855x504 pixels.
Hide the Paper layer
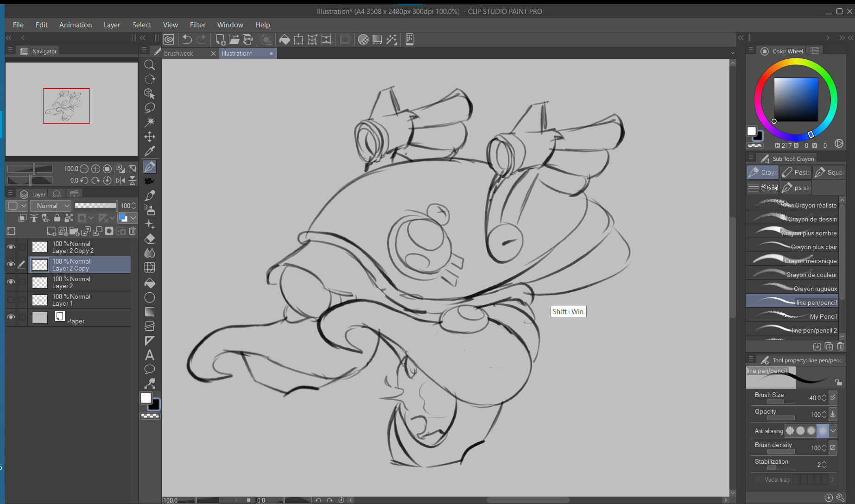pyautogui.click(x=11, y=317)
